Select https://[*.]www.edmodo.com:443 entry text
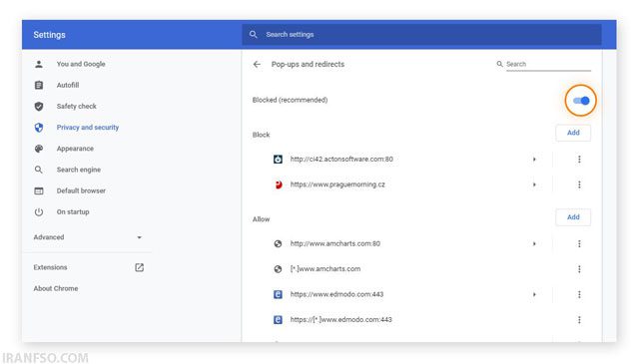 340,319
